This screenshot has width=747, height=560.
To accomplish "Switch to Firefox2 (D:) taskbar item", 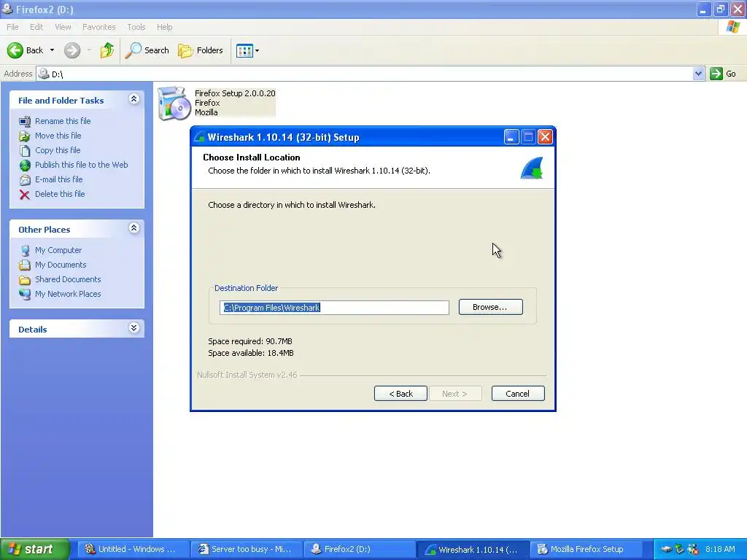I will click(x=359, y=549).
